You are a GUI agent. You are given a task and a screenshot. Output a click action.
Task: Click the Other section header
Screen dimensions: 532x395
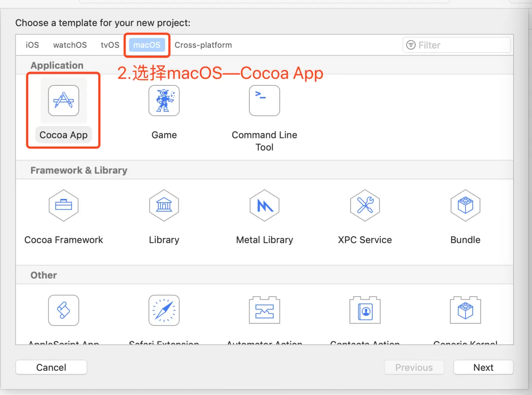tap(44, 275)
